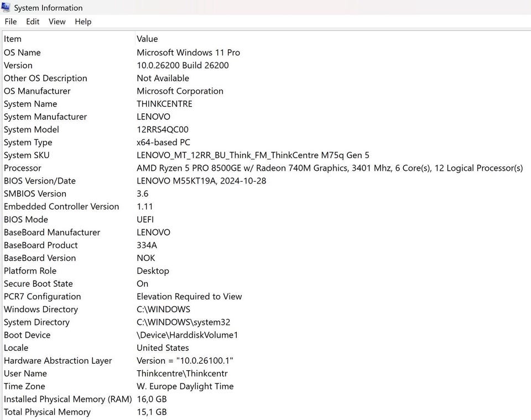Image resolution: width=531 pixels, height=420 pixels.
Task: Open the File menu
Action: pyautogui.click(x=11, y=22)
